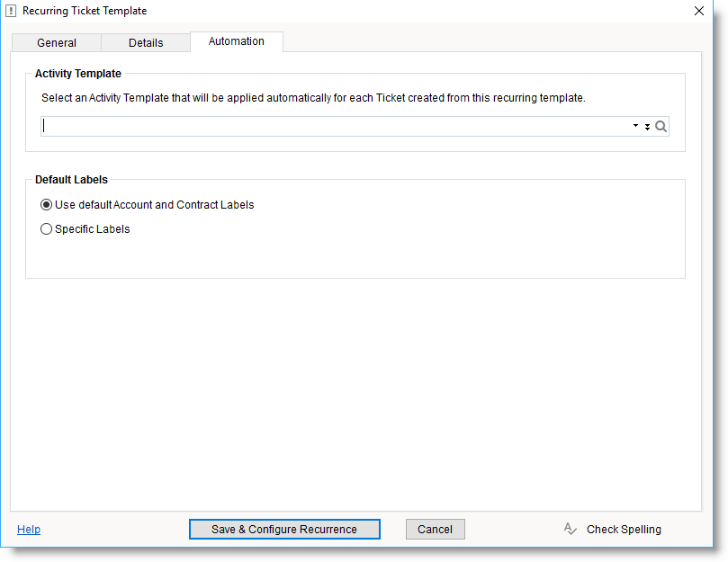Viewport: 728px width, 562px height.
Task: Click the Default Labels group heading
Action: click(x=71, y=180)
